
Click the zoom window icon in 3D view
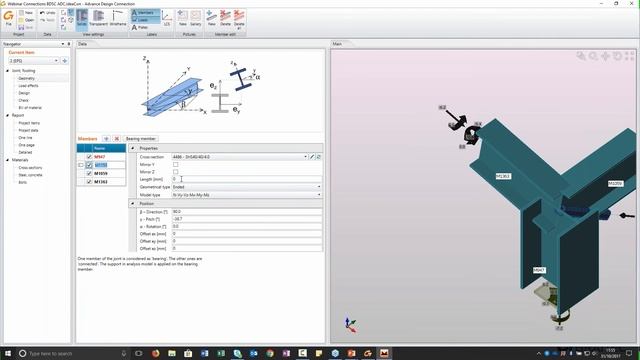pos(581,56)
